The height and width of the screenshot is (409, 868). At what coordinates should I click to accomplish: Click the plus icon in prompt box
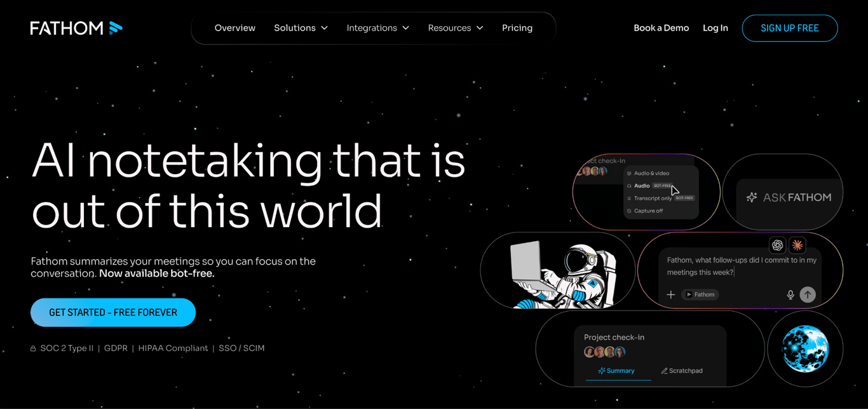pyautogui.click(x=670, y=295)
